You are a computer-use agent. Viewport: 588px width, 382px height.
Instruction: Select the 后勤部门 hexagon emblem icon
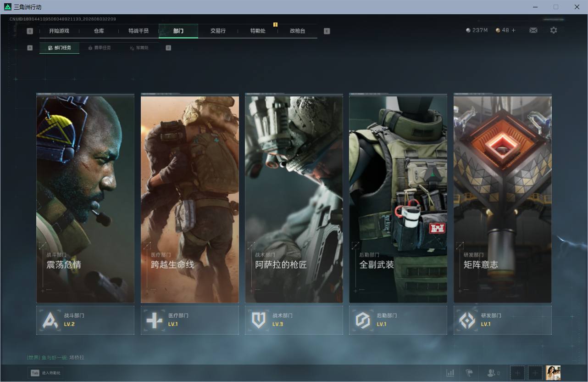pyautogui.click(x=363, y=320)
